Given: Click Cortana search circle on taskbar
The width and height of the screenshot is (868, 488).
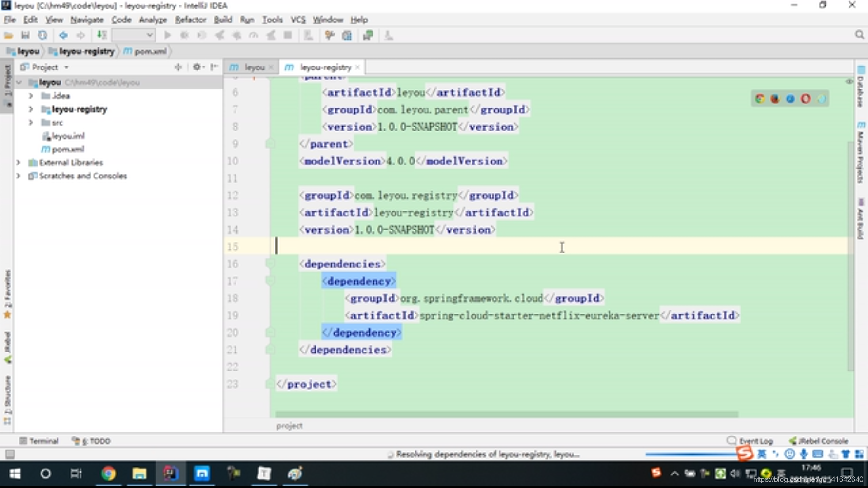Looking at the screenshot, I should click(x=45, y=474).
